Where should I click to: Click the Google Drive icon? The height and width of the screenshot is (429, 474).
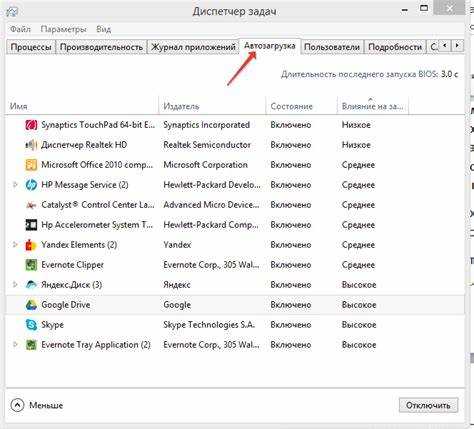(31, 305)
